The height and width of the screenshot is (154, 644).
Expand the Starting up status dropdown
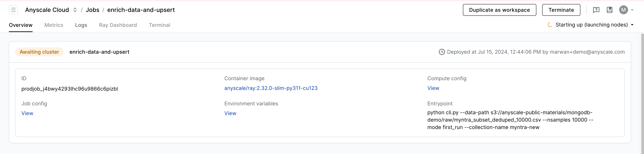632,25
